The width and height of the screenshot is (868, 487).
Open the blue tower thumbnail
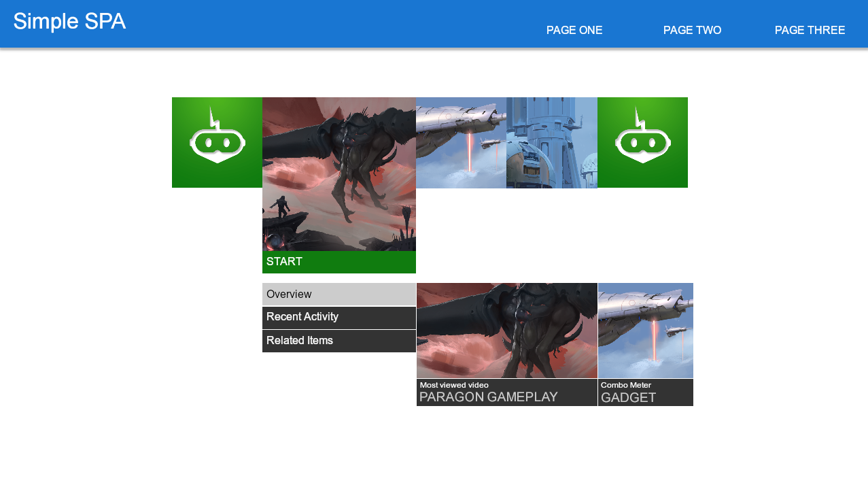click(552, 143)
